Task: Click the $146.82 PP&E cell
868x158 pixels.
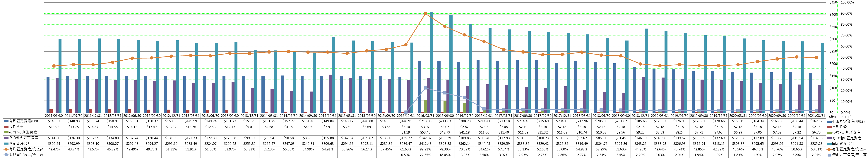Action: point(54,122)
